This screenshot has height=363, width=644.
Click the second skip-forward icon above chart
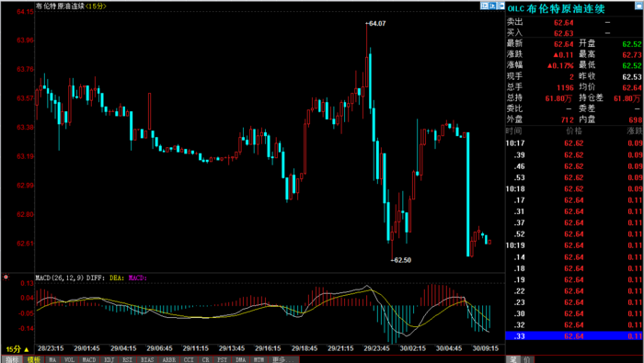click(492, 6)
